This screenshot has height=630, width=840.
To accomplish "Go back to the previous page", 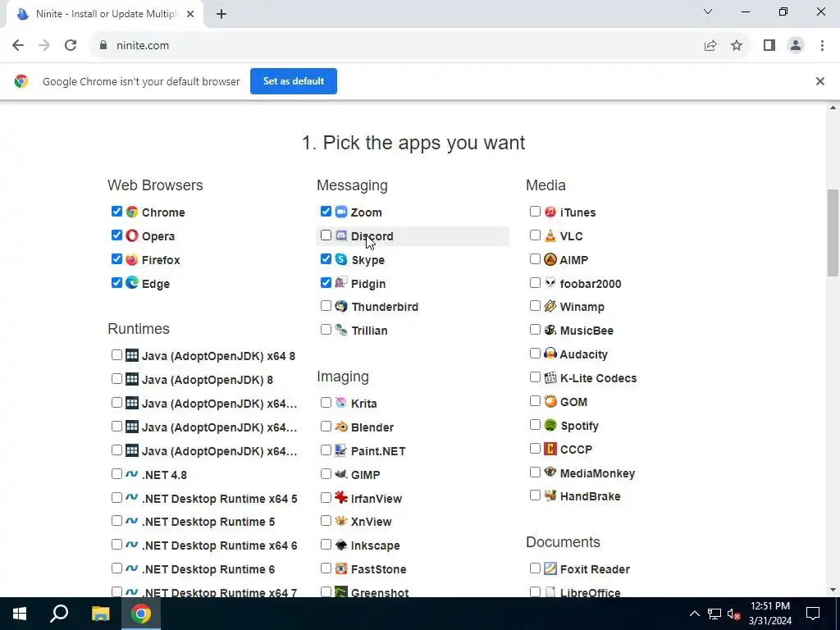I will [18, 46].
